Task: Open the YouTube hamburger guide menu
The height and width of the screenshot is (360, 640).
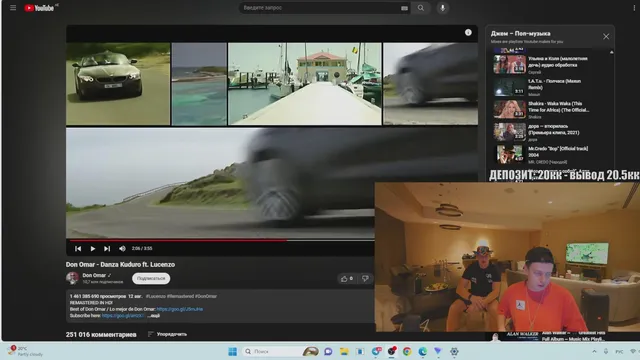Action: pos(13,8)
